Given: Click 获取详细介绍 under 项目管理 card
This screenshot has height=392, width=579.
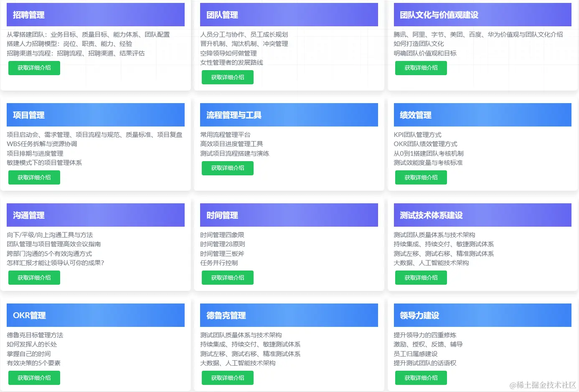Looking at the screenshot, I should tap(34, 177).
